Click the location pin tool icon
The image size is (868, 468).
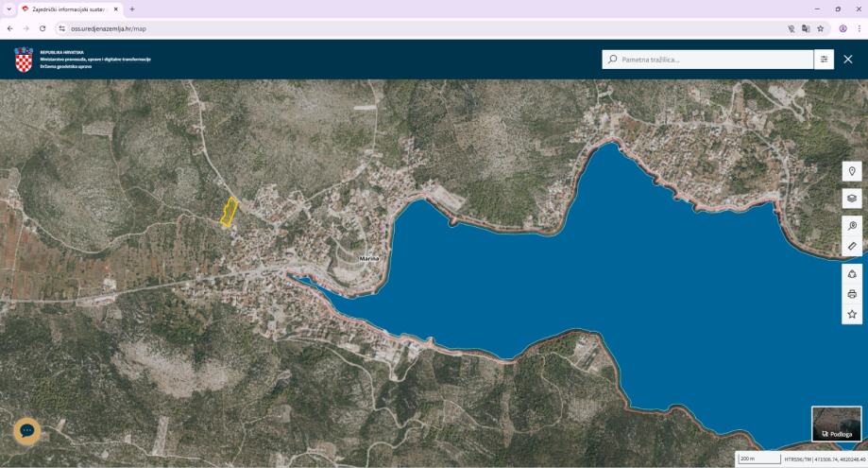pos(852,172)
